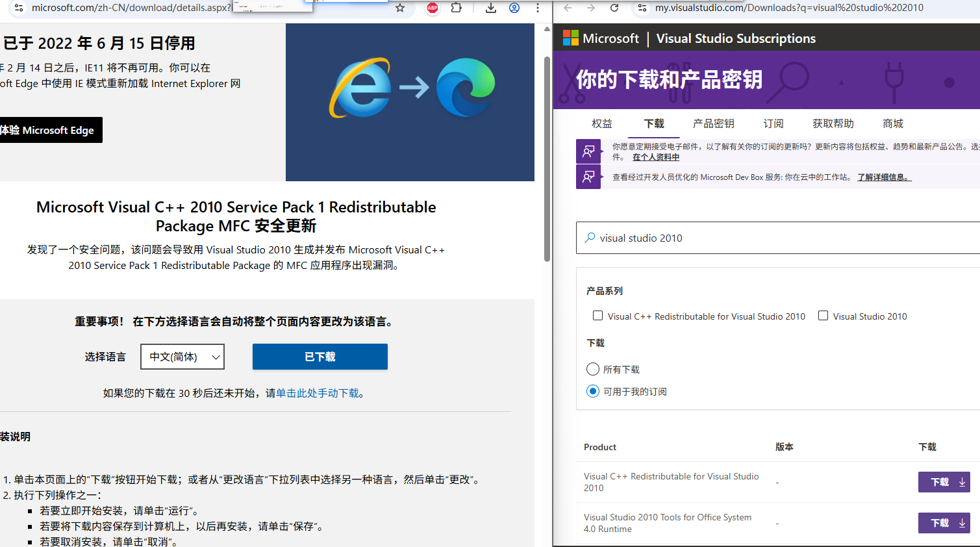The height and width of the screenshot is (547, 980).
Task: Reload the Visual Studio Subscriptions page
Action: [614, 8]
